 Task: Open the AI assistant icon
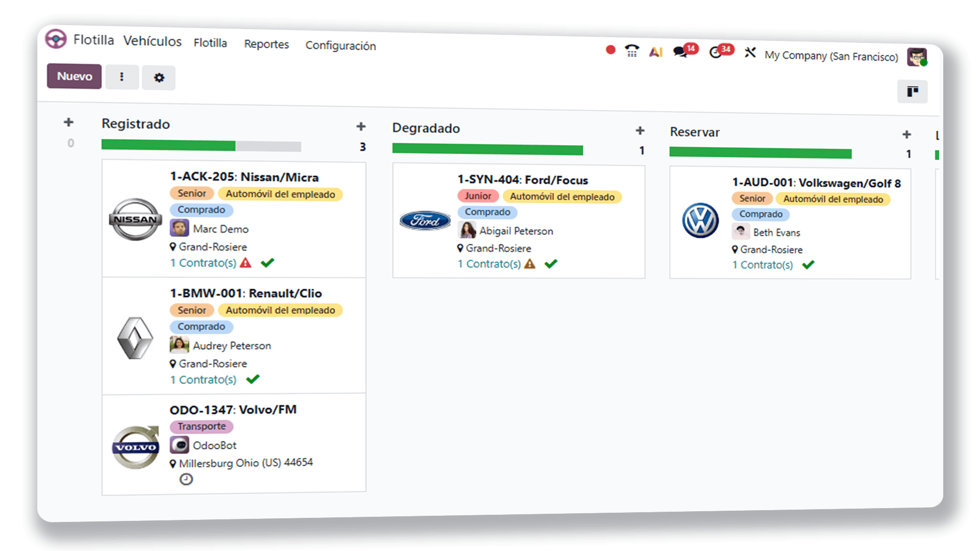pyautogui.click(x=656, y=52)
